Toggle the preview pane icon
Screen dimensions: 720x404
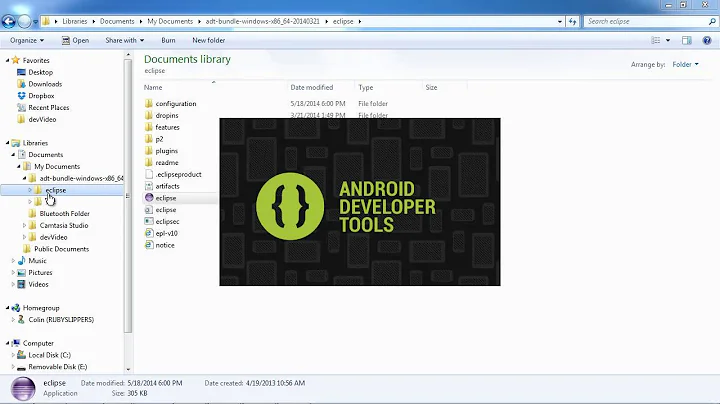click(686, 40)
